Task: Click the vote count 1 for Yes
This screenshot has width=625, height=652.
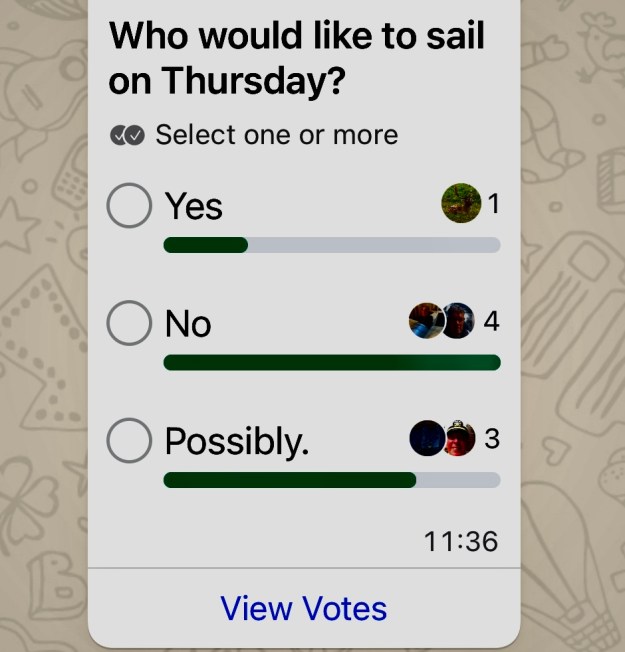Action: (492, 205)
